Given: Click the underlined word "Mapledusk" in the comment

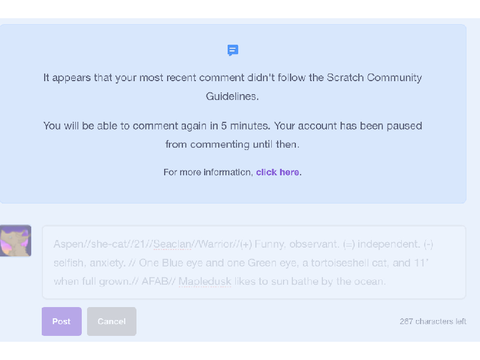Looking at the screenshot, I should click(205, 281).
